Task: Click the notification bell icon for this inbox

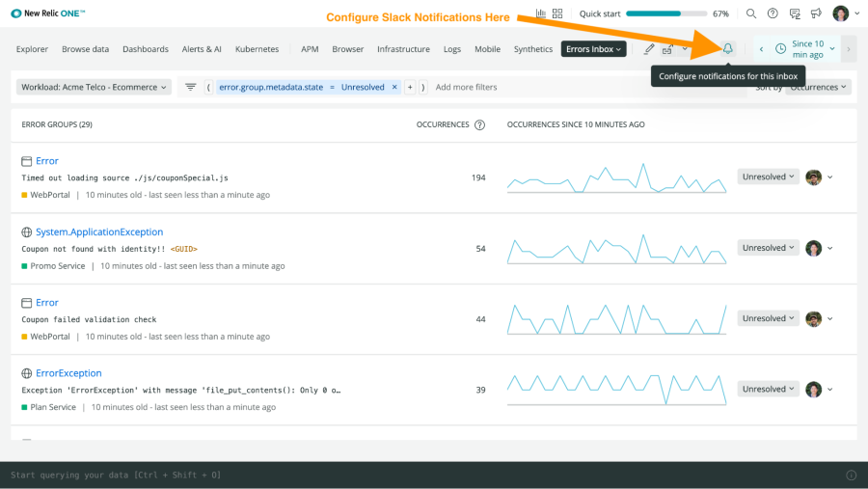Action: [727, 49]
